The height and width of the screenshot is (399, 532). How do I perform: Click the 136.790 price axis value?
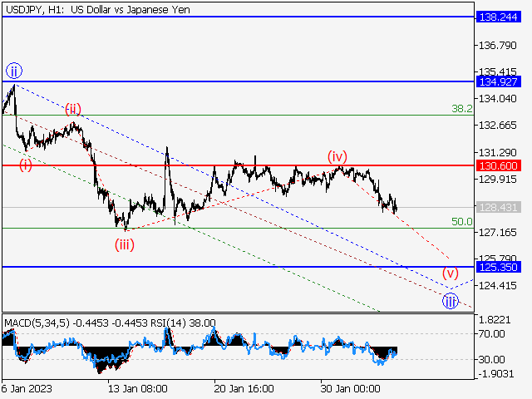497,45
